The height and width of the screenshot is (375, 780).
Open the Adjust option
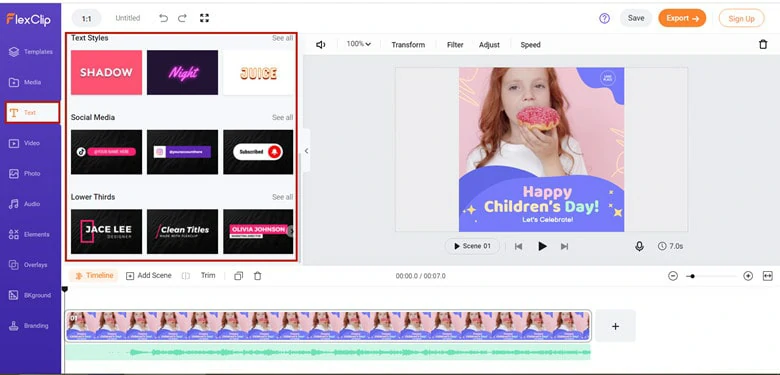point(489,45)
